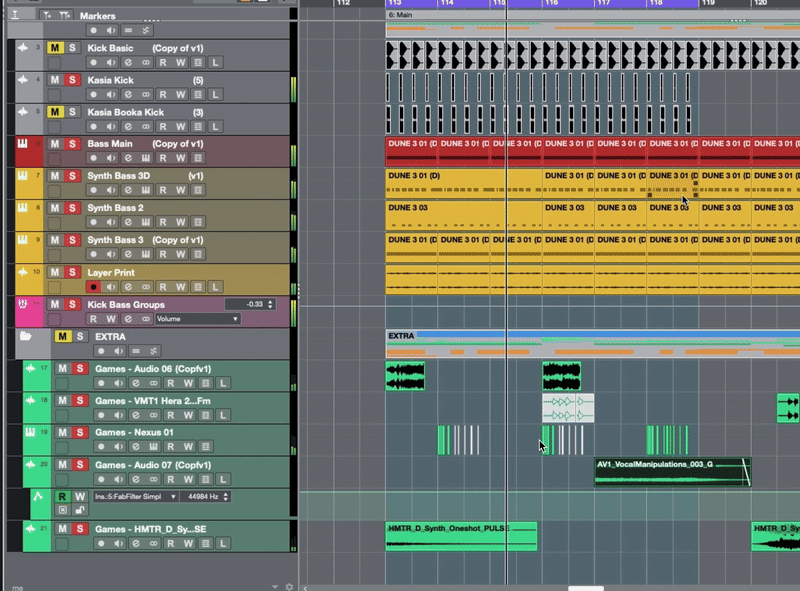Unmute the EXTRA folder track
The image size is (800, 591).
click(62, 337)
